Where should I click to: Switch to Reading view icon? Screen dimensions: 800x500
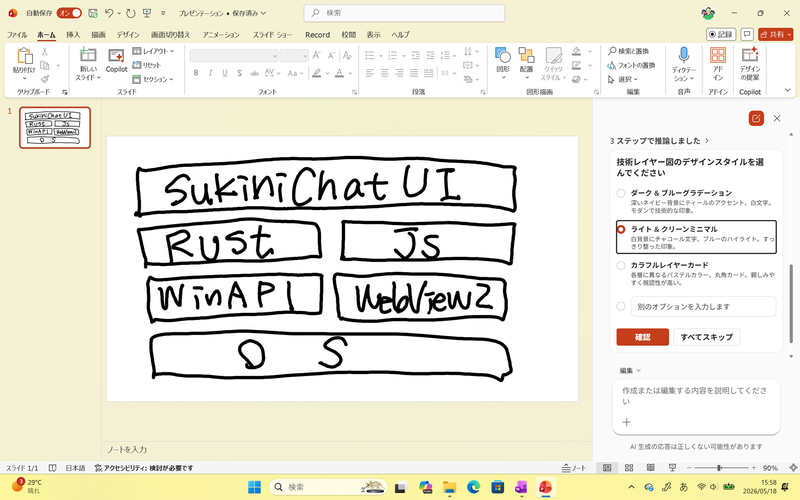click(x=651, y=468)
